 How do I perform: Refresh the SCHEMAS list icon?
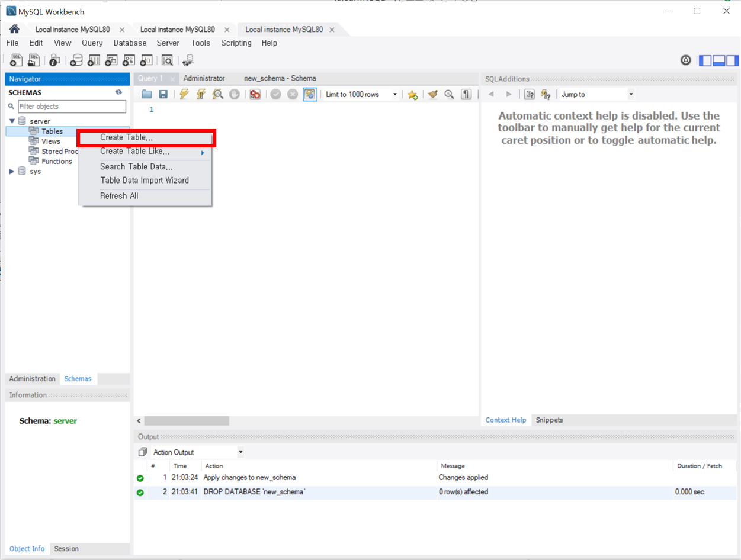[x=118, y=92]
